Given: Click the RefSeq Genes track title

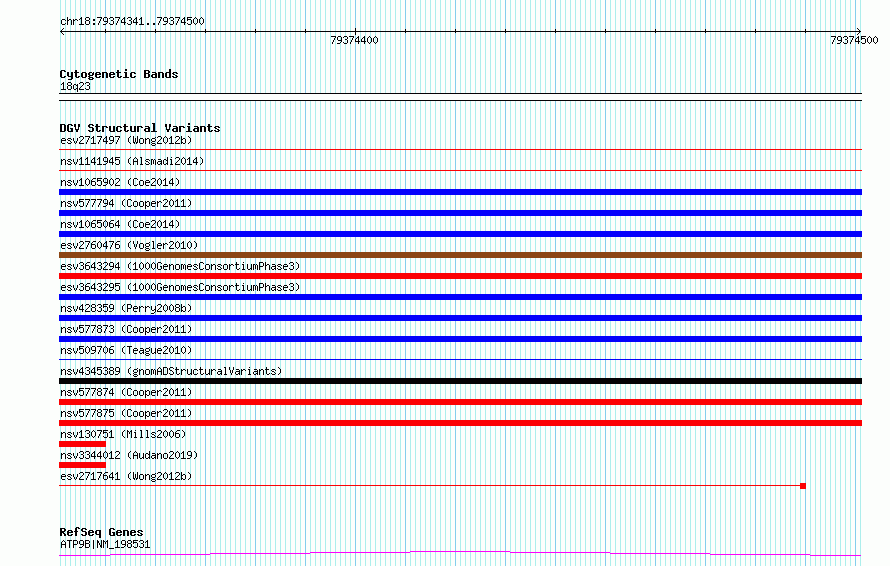Looking at the screenshot, I should pos(101,532).
